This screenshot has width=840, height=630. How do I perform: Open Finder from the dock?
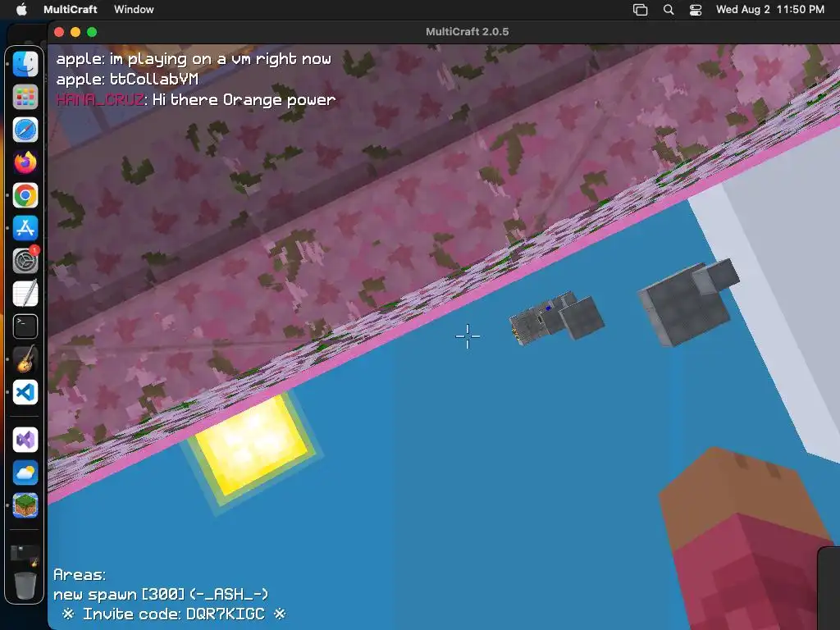coord(25,65)
